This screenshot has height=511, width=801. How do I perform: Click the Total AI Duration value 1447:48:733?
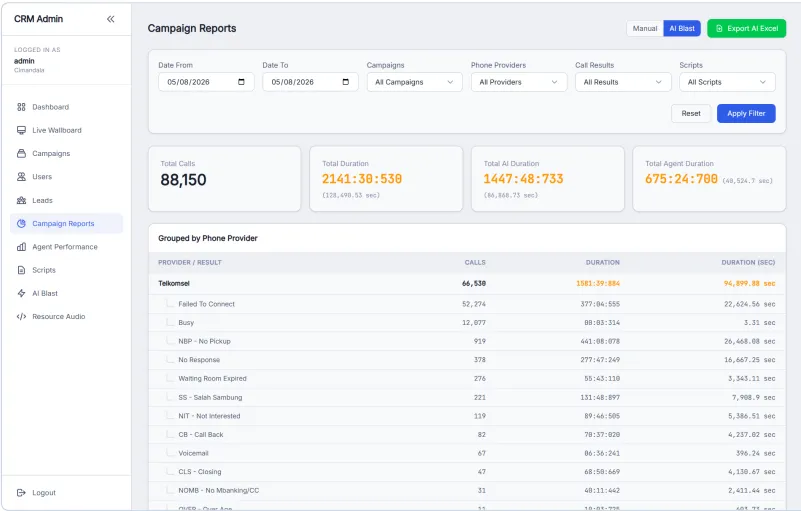tap(523, 179)
